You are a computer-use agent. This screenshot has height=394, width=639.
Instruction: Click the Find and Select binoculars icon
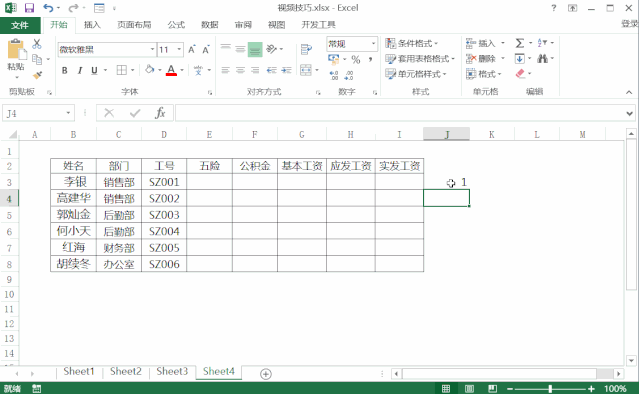point(542,59)
